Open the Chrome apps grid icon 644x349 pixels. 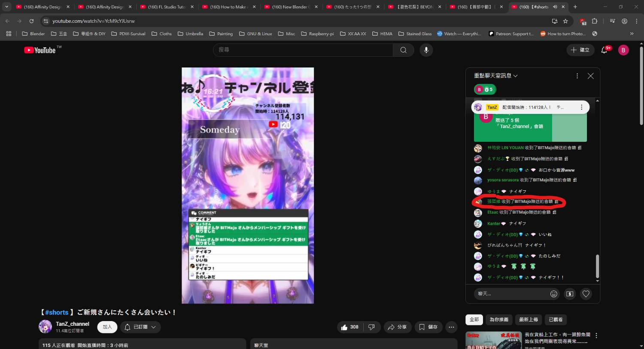point(9,34)
